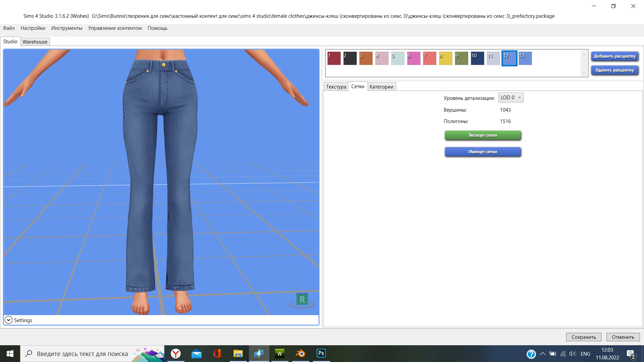The image size is (644, 362).
Task: Show hidden system tray icons
Action: (542, 354)
